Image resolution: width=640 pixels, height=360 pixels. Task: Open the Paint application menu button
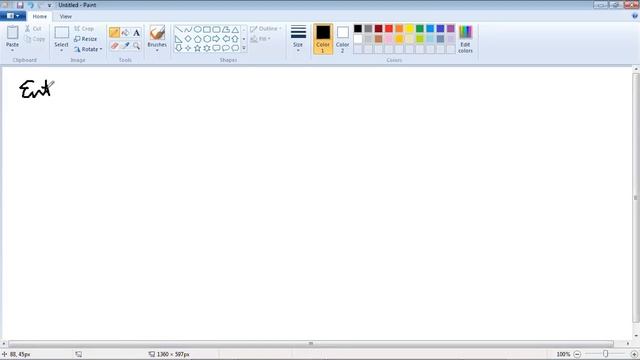point(13,16)
